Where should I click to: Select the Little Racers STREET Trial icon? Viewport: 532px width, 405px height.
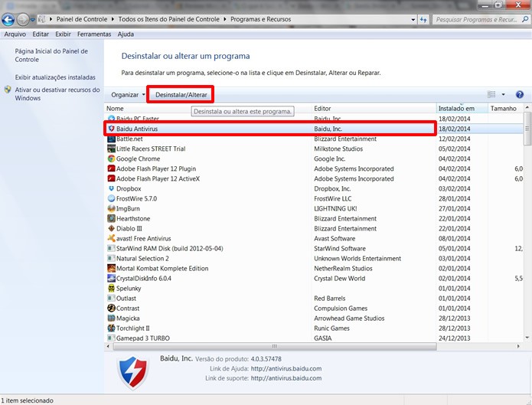(111, 149)
